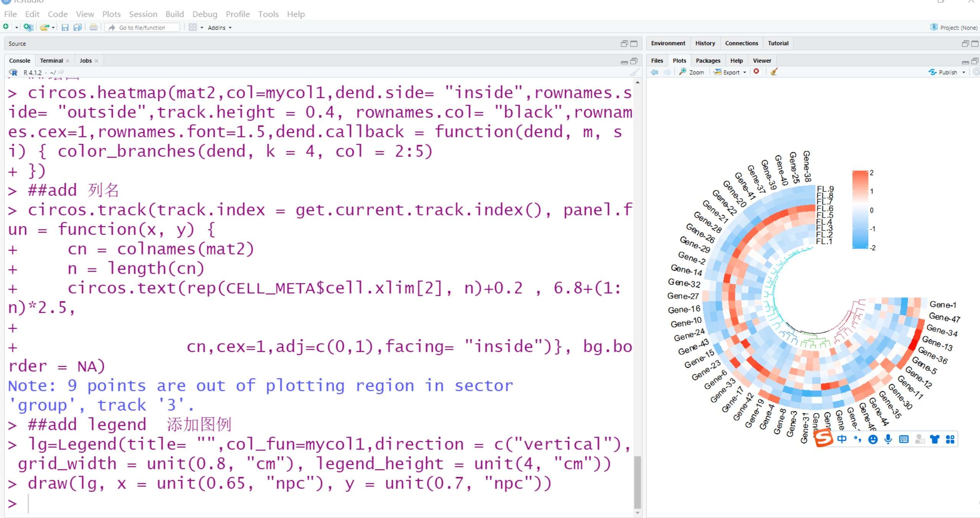Click the Zoom button for the plot

coord(692,72)
